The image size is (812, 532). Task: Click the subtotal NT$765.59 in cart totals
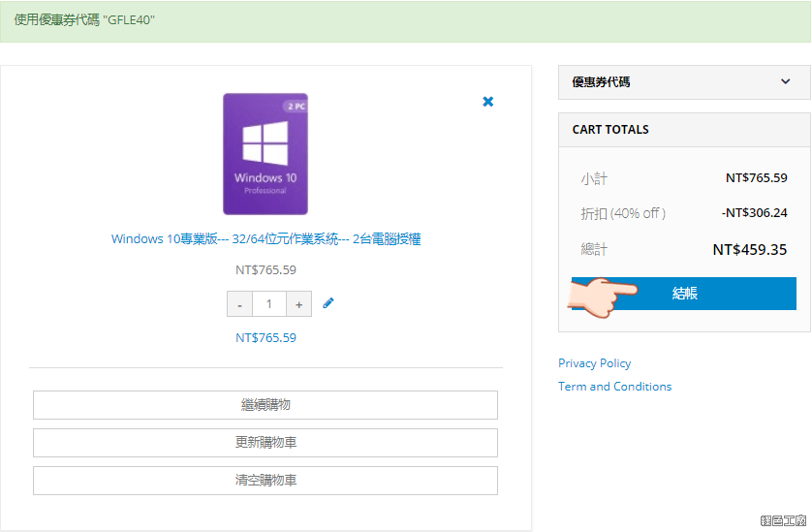pyautogui.click(x=756, y=177)
